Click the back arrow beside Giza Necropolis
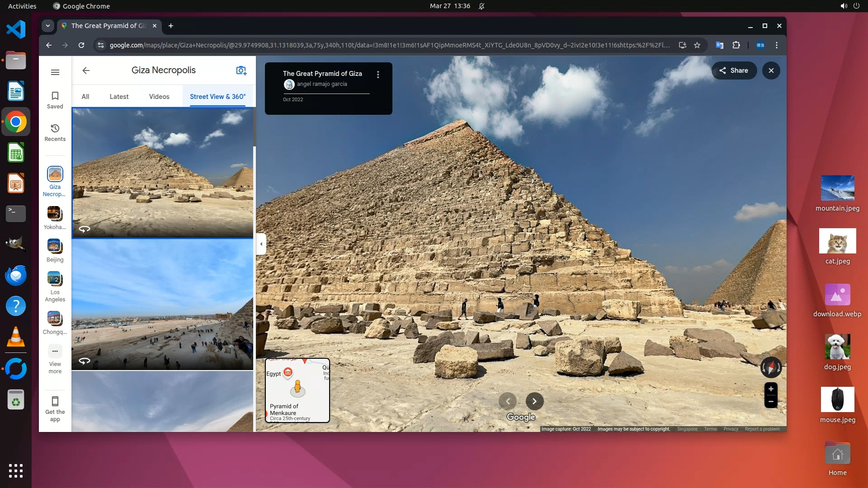Screen dimensions: 868x488 coord(86,70)
